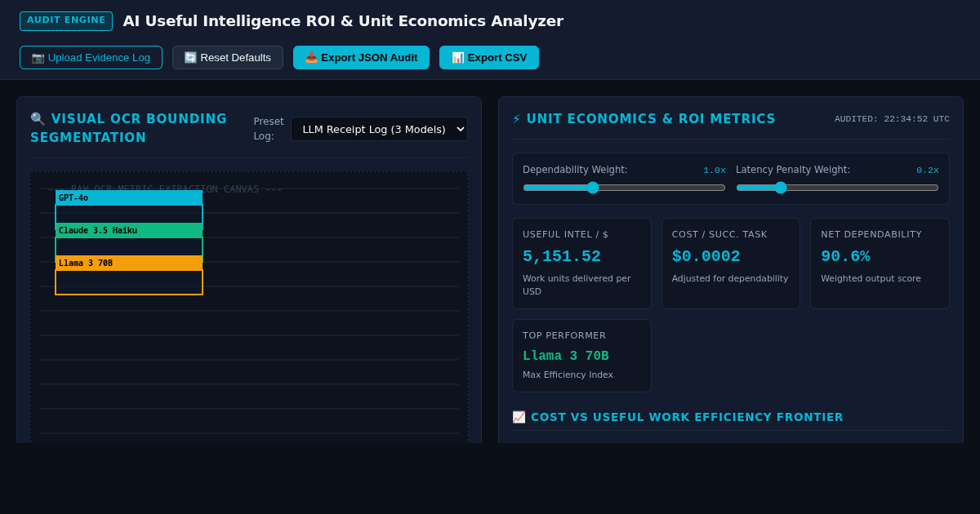The height and width of the screenshot is (514, 980).
Task: Select the GPT-4o bounding box label
Action: 129,197
